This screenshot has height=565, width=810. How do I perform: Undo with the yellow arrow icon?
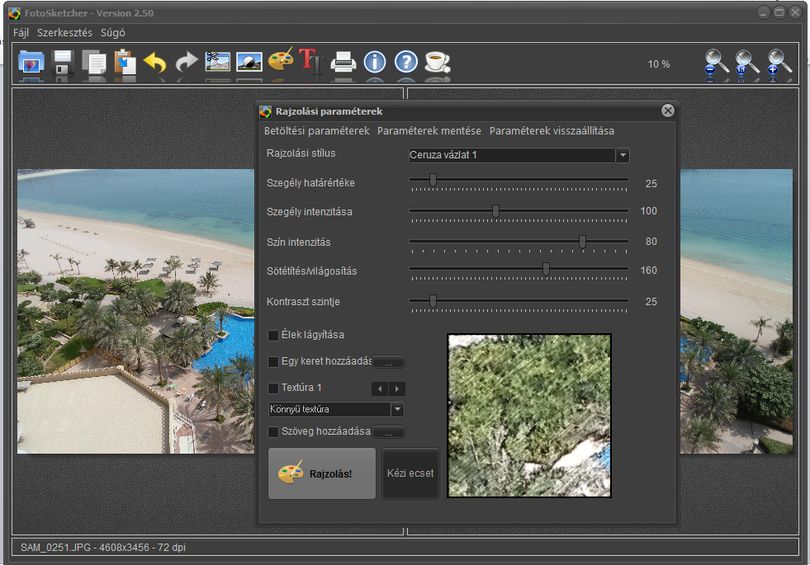click(155, 62)
